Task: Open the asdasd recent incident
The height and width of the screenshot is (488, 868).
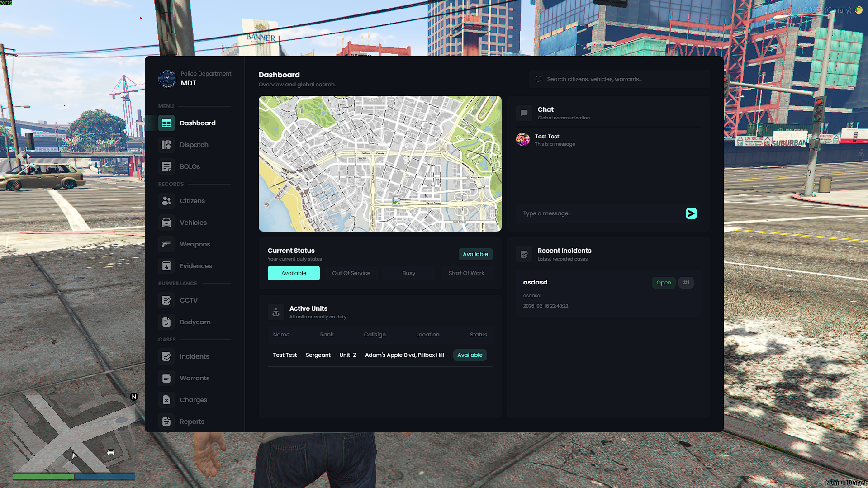Action: (608, 293)
